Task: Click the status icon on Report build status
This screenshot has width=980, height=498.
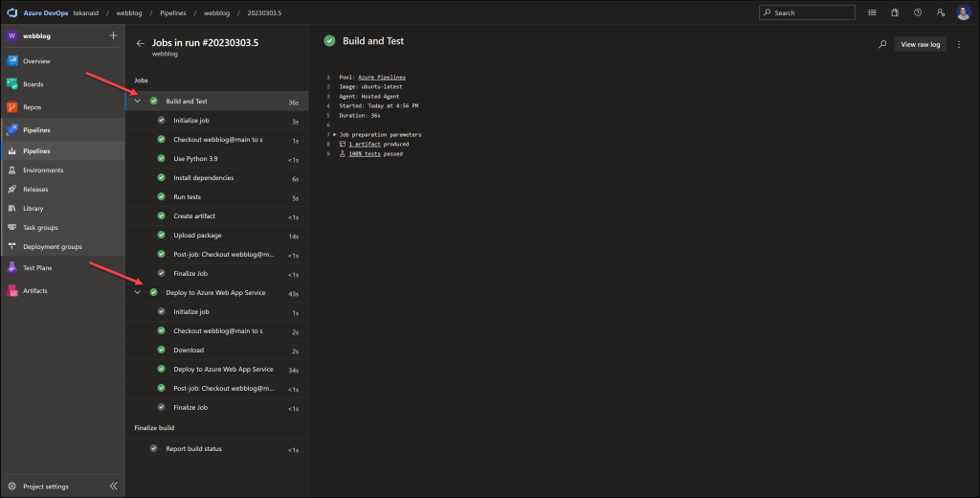Action: (154, 448)
